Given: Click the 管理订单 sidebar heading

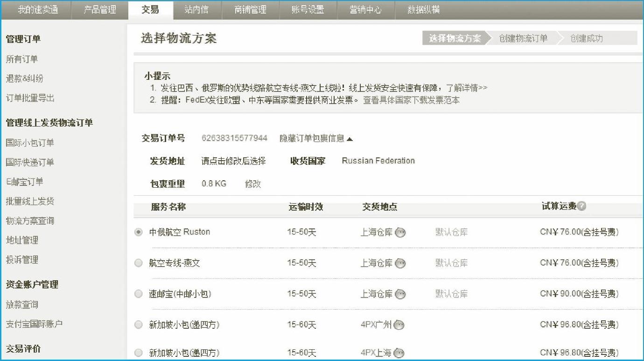Looking at the screenshot, I should (23, 39).
